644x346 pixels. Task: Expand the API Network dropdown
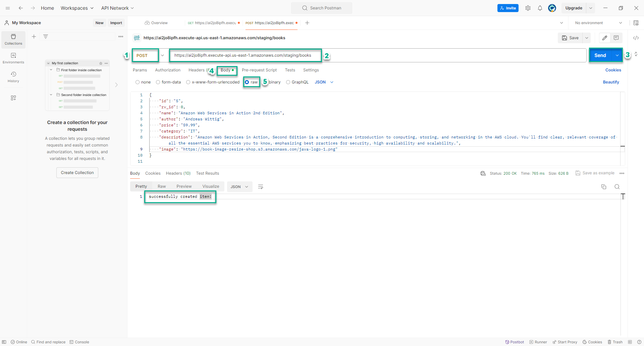[117, 8]
